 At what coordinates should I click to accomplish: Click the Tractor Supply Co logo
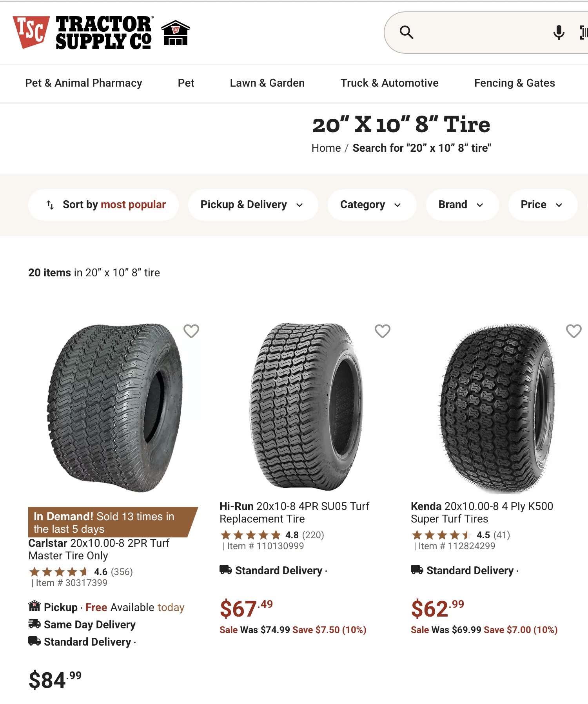(x=82, y=33)
